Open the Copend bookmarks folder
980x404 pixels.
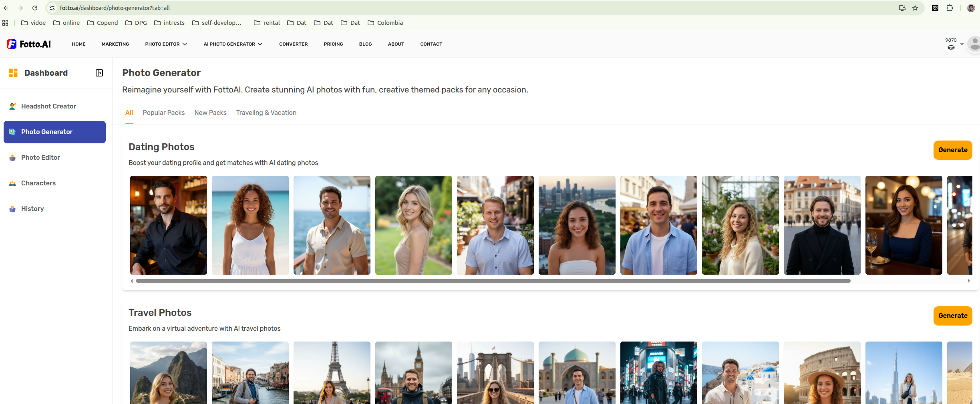[103, 23]
